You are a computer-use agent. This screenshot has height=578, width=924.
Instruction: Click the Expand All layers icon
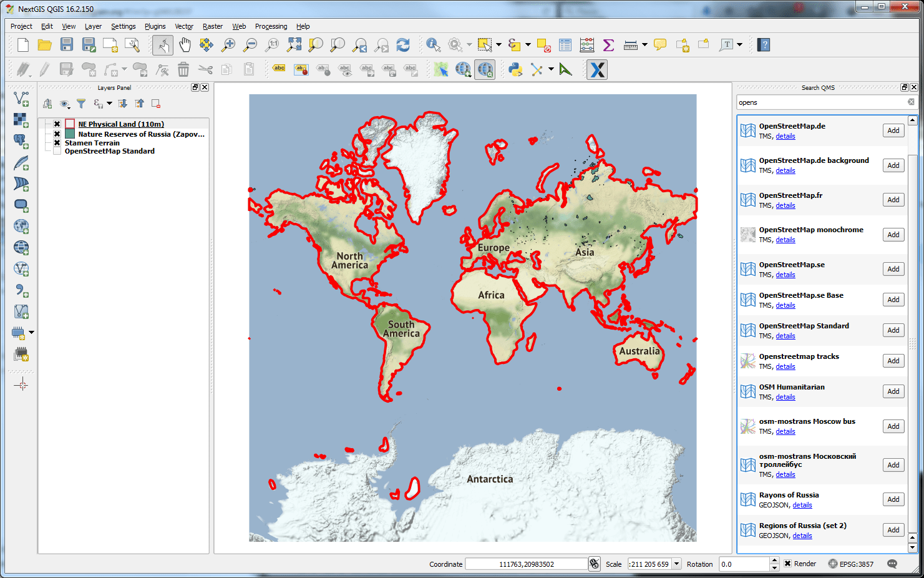(122, 104)
